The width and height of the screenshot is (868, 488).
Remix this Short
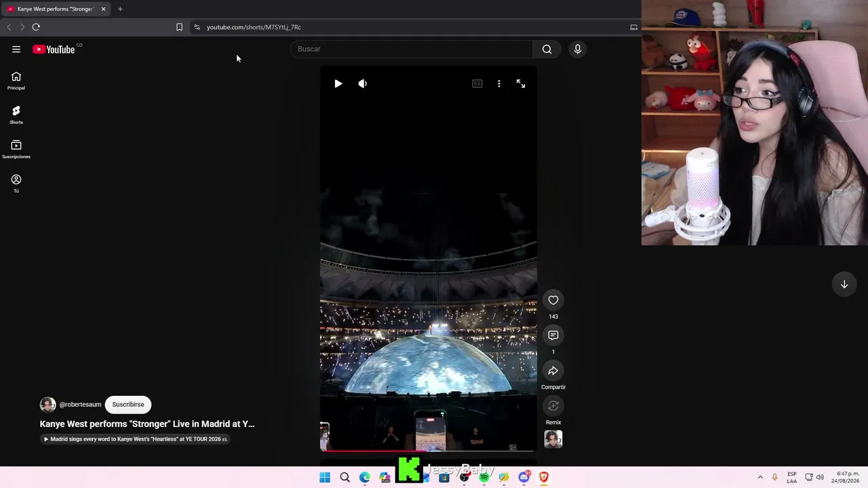[553, 406]
